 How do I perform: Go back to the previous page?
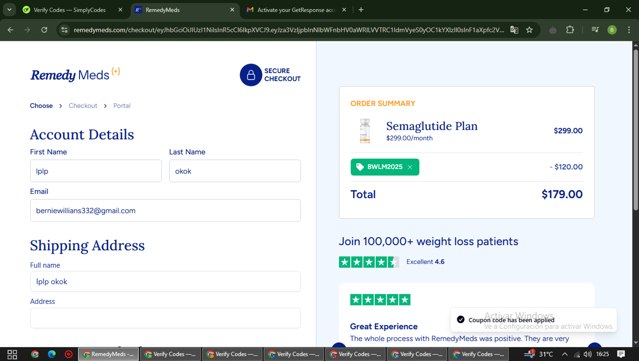(11, 30)
